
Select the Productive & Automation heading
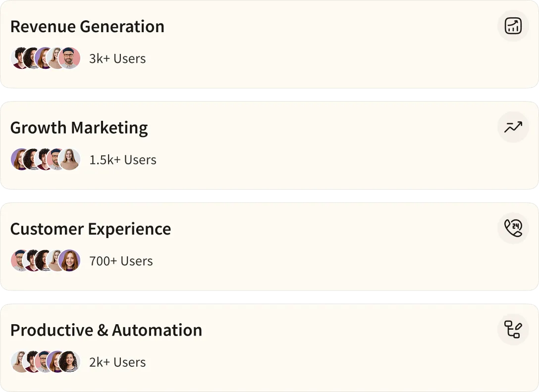[x=107, y=330]
